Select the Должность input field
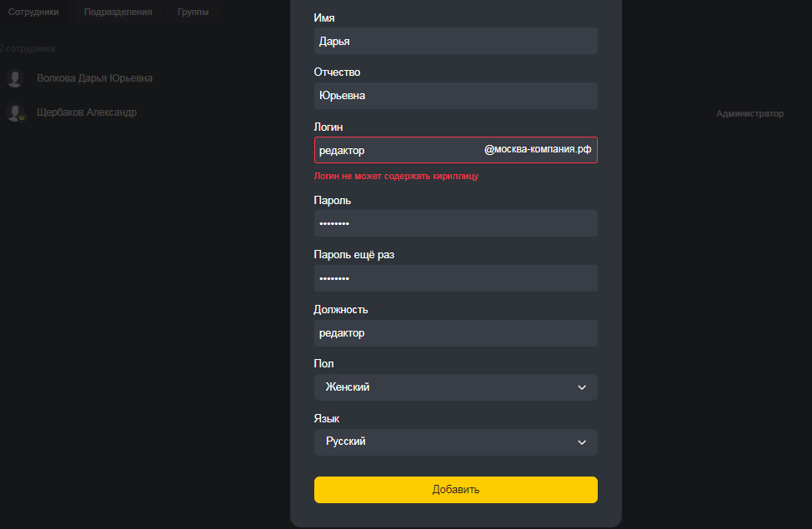 click(x=455, y=333)
